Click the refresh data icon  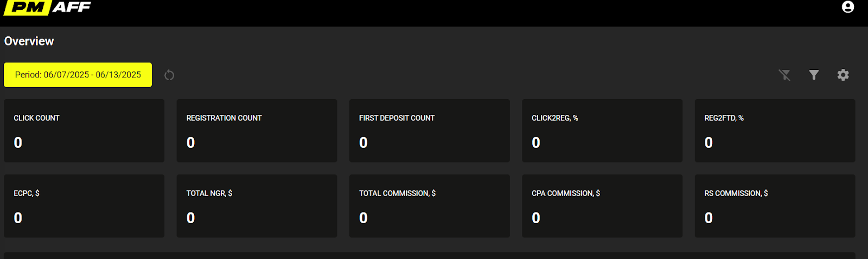pos(169,75)
